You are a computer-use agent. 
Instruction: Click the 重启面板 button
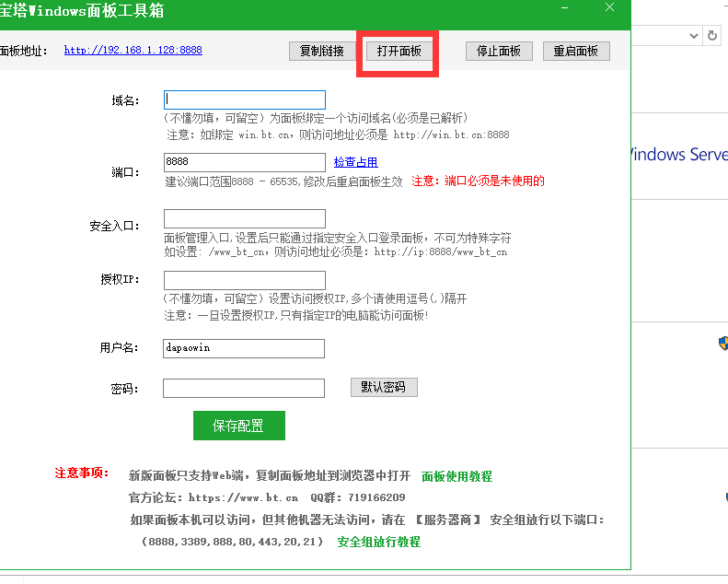tap(576, 51)
